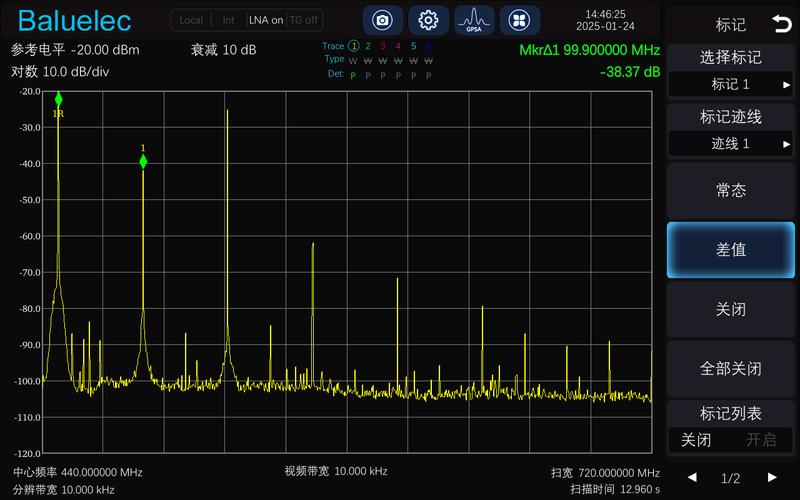Choose 常态 normal marker mode
This screenshot has height=500, width=800.
click(731, 190)
